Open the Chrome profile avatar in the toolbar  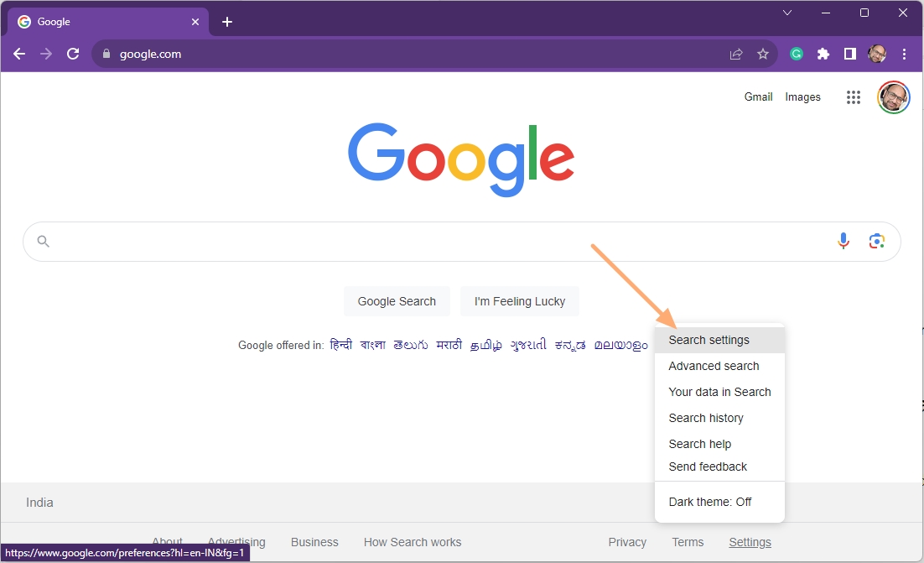tap(877, 55)
